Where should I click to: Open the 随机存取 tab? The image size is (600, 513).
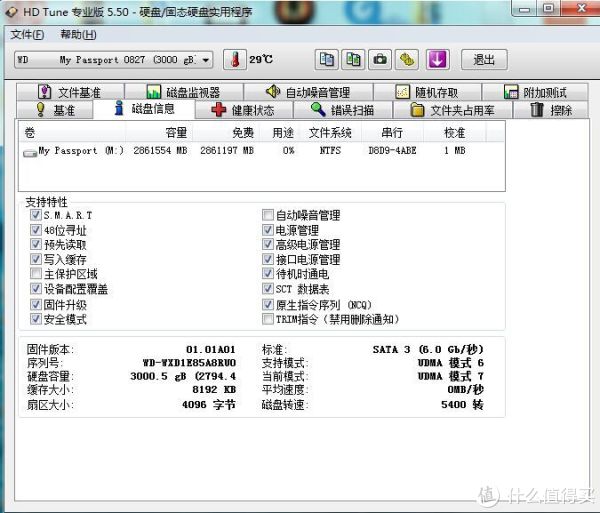coord(427,92)
